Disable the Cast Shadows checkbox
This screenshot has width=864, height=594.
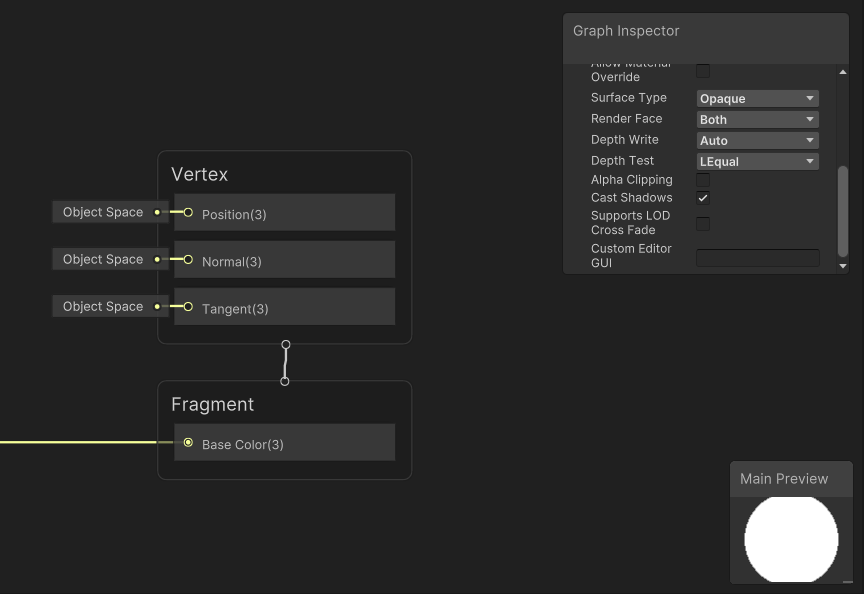point(703,198)
